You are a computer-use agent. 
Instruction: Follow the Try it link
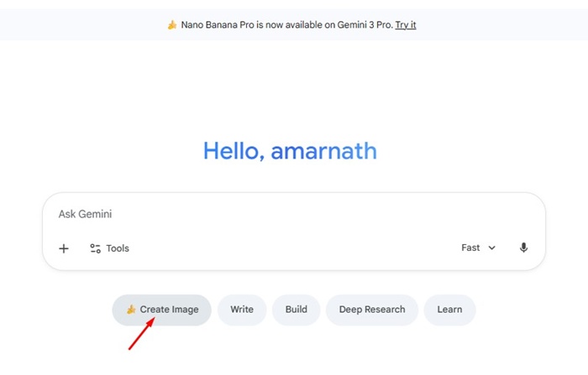tap(406, 25)
